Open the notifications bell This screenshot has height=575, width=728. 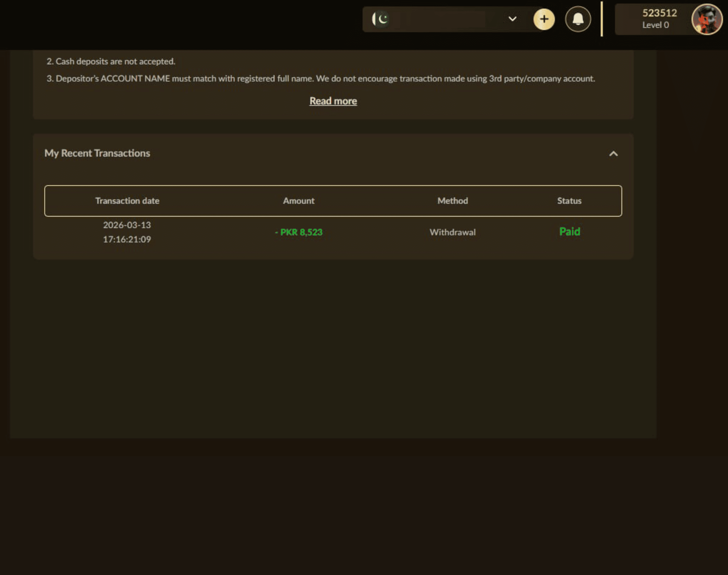pos(578,19)
